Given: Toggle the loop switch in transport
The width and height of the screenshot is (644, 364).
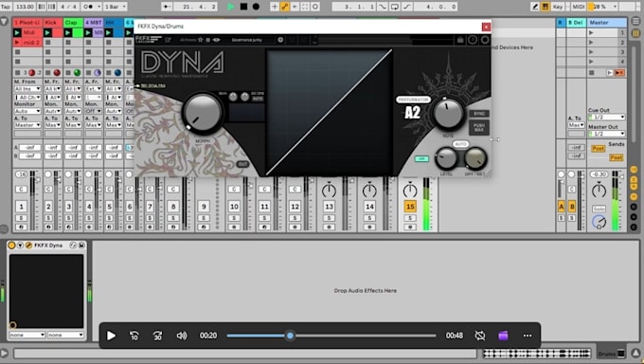Looking at the screenshot, I should tap(394, 7).
